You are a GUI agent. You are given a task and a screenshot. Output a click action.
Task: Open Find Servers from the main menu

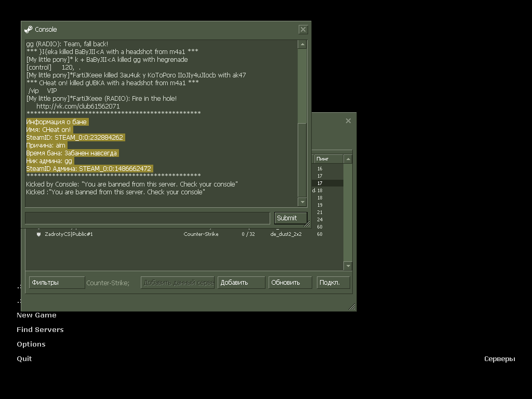point(40,330)
